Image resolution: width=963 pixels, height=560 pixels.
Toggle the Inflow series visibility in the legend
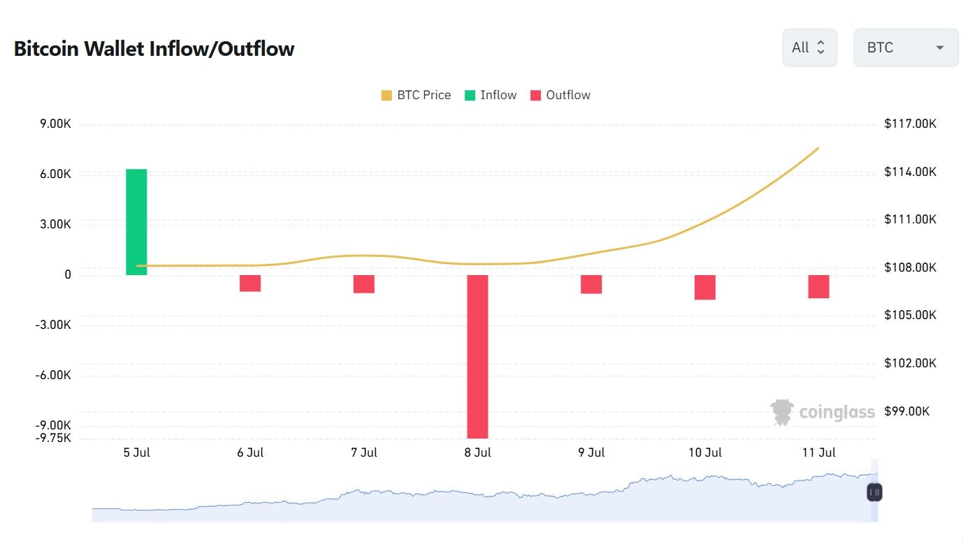tap(491, 94)
